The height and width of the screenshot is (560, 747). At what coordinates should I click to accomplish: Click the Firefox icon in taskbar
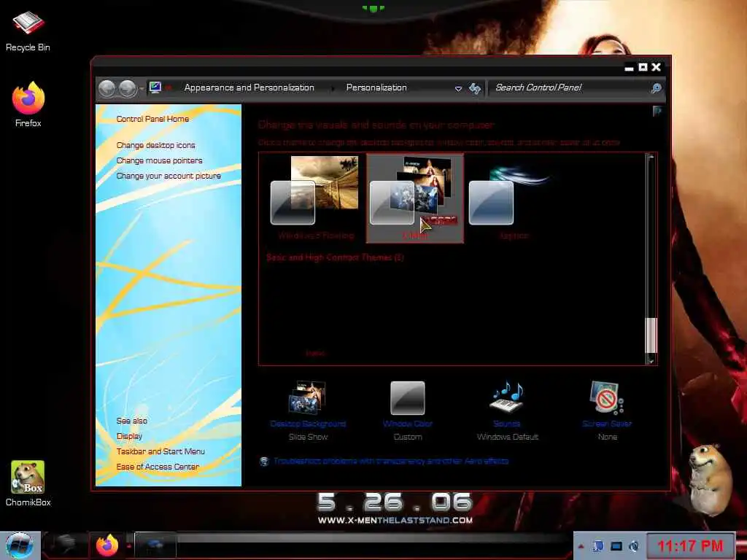point(107,545)
